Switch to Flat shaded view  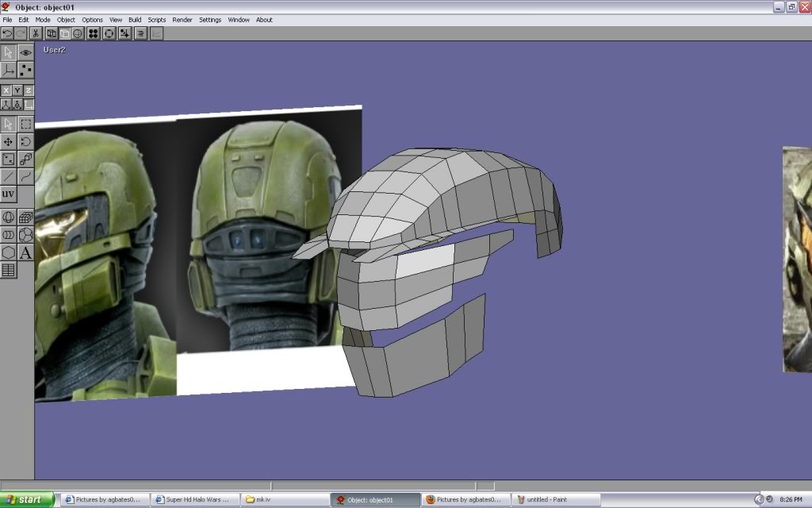[64, 33]
